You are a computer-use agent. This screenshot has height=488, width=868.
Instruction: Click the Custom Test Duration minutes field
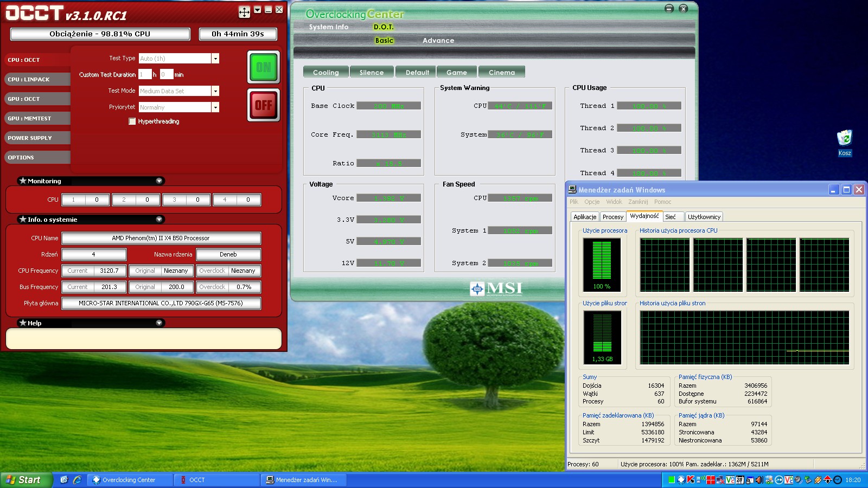167,74
